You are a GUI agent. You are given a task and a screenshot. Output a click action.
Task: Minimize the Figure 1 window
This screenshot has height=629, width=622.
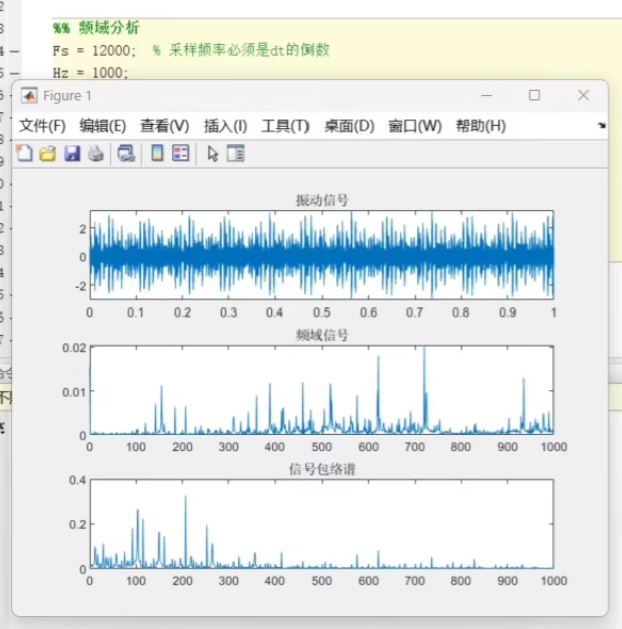(486, 95)
